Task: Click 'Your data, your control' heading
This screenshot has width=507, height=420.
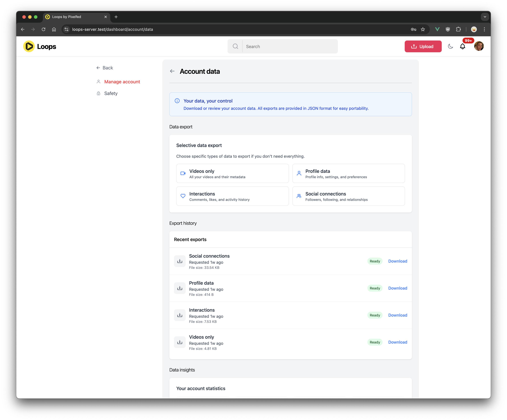Action: coord(208,101)
